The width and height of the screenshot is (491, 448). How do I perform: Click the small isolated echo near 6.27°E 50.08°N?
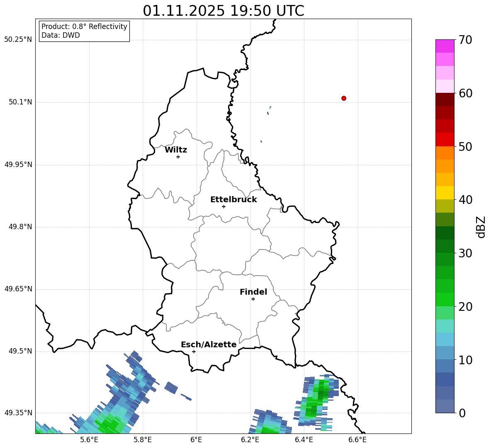pyautogui.click(x=269, y=110)
